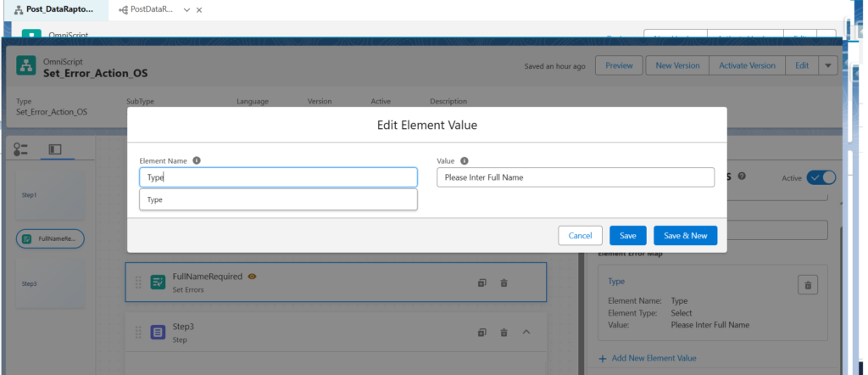The width and height of the screenshot is (868, 375).
Task: Delete the FullNameRequired Set Errors element
Action: click(x=504, y=283)
